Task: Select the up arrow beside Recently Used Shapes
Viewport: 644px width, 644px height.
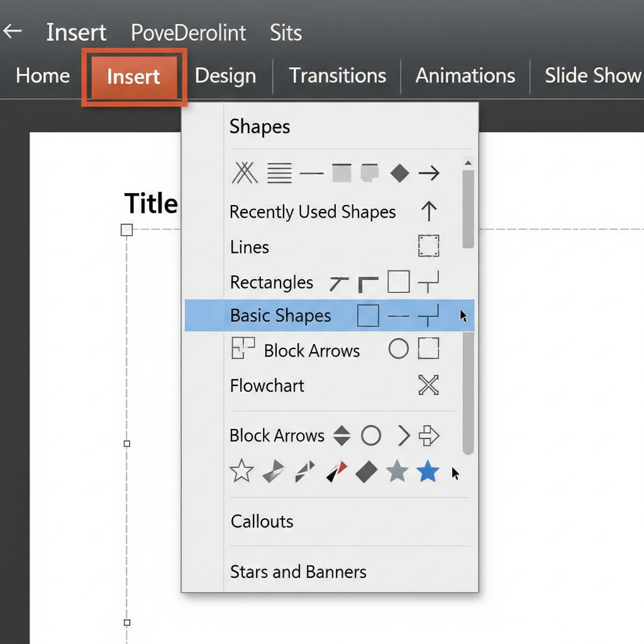Action: click(429, 211)
